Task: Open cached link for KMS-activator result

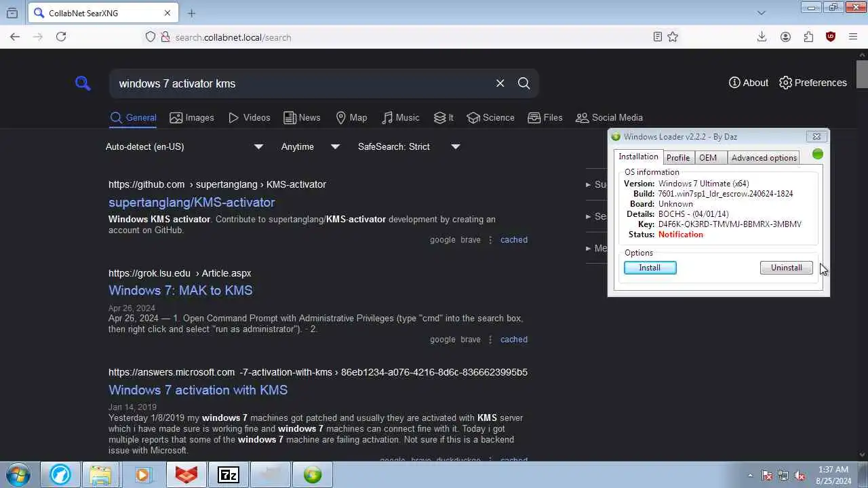Action: coord(514,240)
